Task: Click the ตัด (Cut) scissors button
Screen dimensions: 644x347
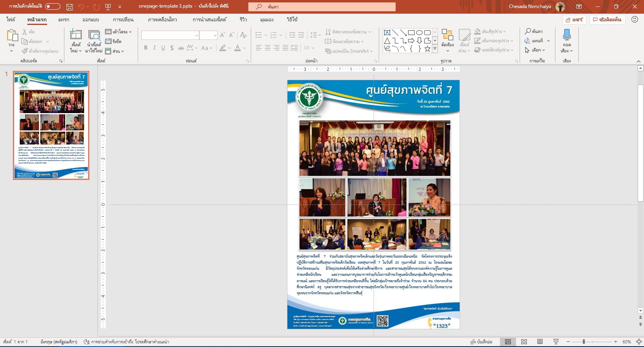Action: pos(29,31)
